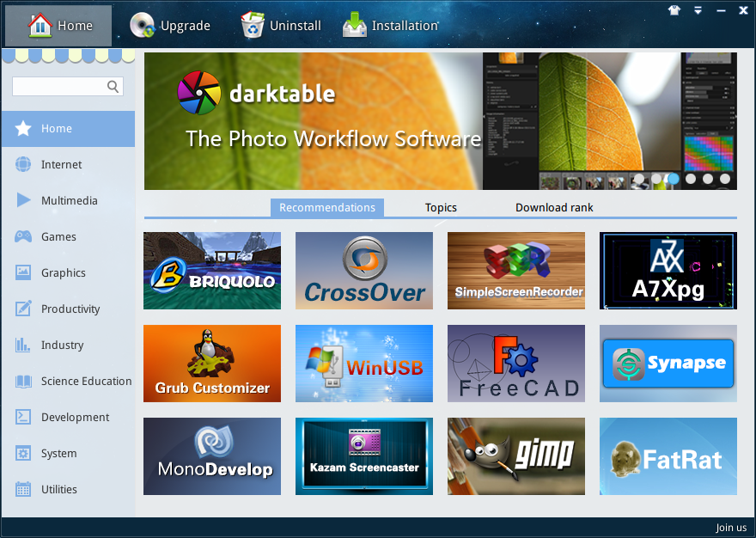Show the Graphics category

pyautogui.click(x=68, y=273)
